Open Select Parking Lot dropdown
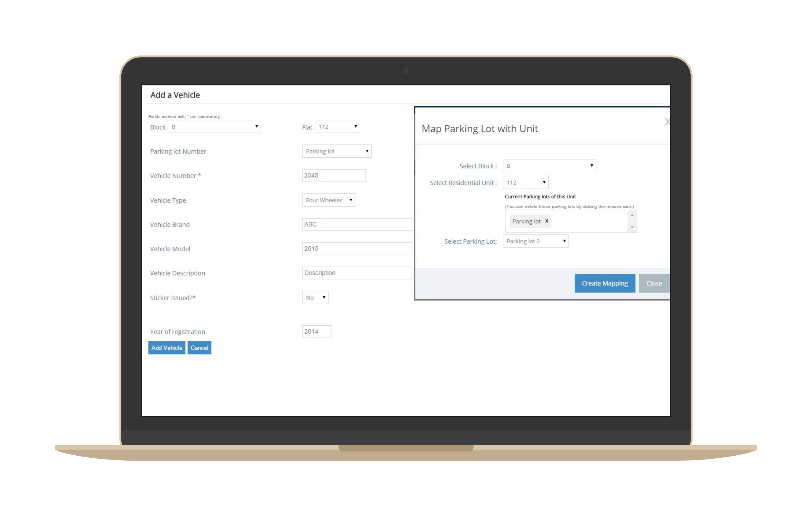The height and width of the screenshot is (516, 812). (x=535, y=241)
